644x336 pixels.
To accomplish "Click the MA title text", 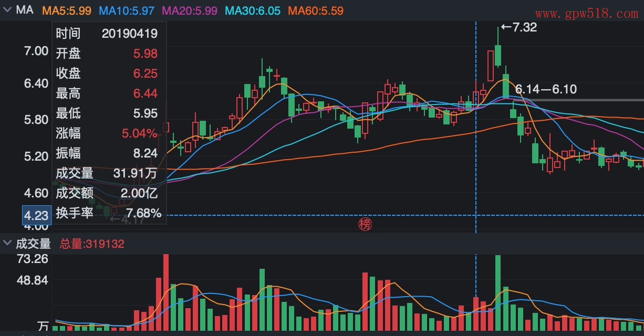I will click(25, 10).
